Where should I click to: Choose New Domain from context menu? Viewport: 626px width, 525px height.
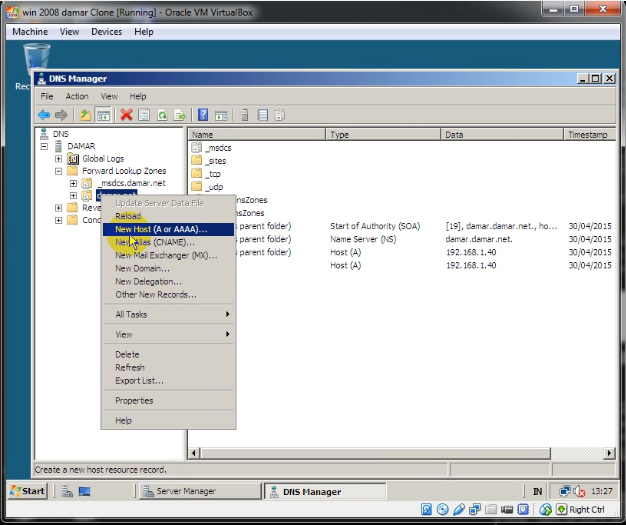click(168, 268)
